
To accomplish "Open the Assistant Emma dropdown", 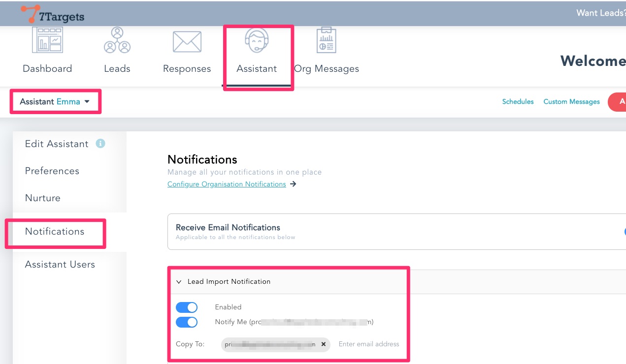I will (x=55, y=102).
